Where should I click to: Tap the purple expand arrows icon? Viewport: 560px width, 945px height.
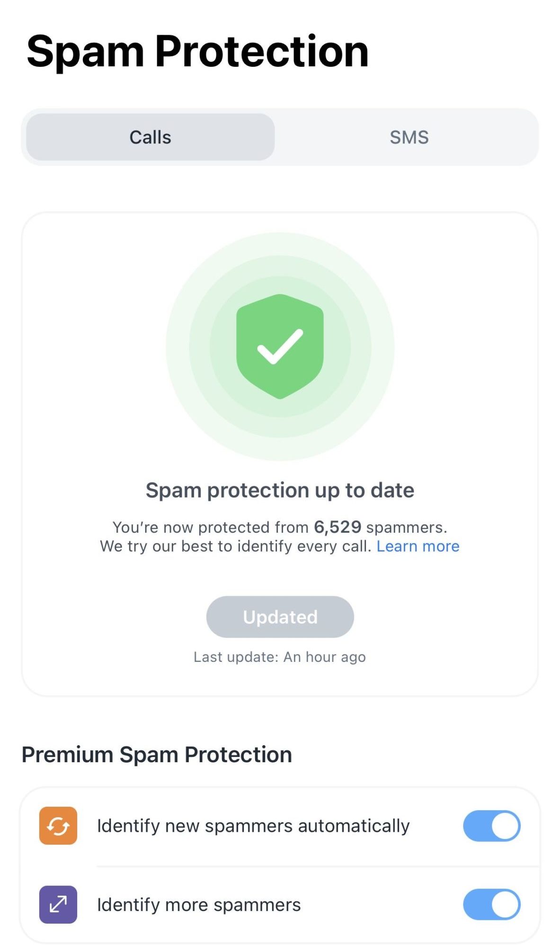pyautogui.click(x=58, y=904)
